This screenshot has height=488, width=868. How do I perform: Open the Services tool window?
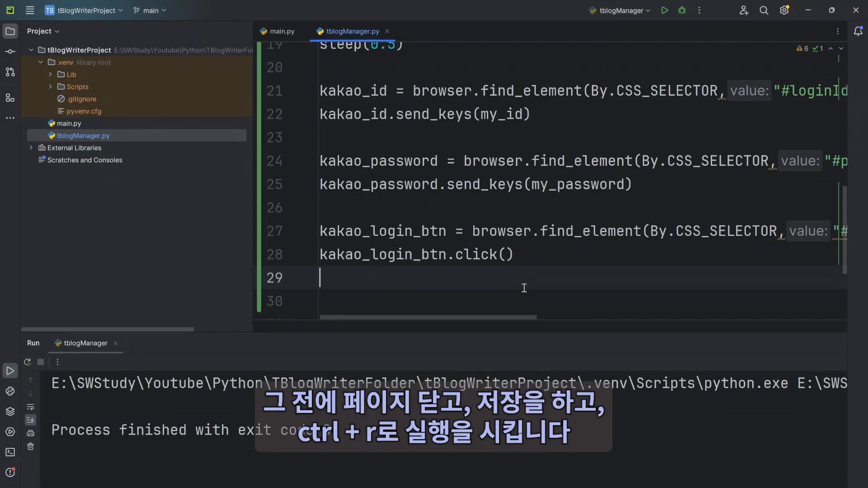pyautogui.click(x=10, y=432)
